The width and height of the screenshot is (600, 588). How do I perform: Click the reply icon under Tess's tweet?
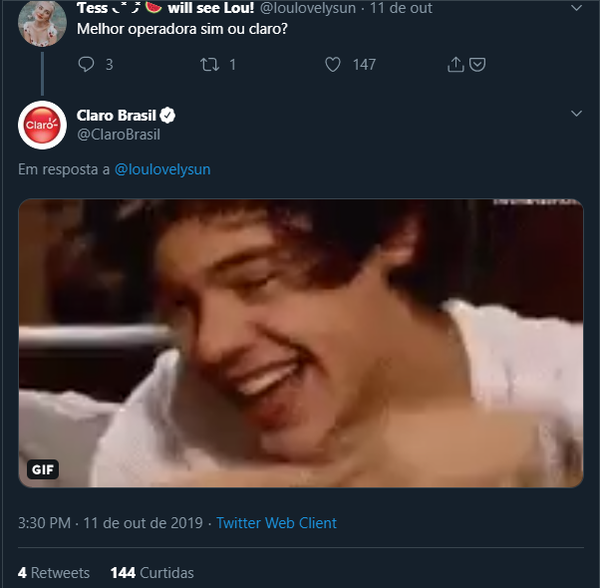[x=86, y=64]
